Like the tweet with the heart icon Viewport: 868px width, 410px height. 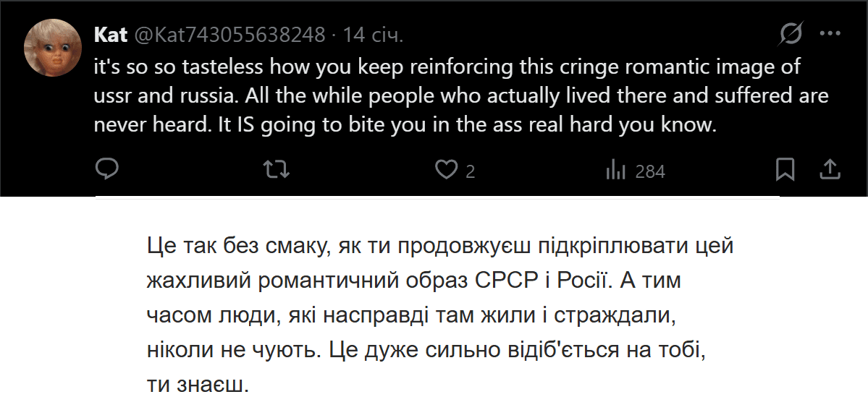(445, 170)
